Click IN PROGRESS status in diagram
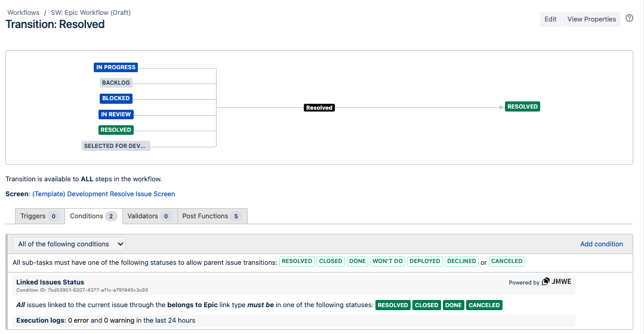 coord(116,67)
